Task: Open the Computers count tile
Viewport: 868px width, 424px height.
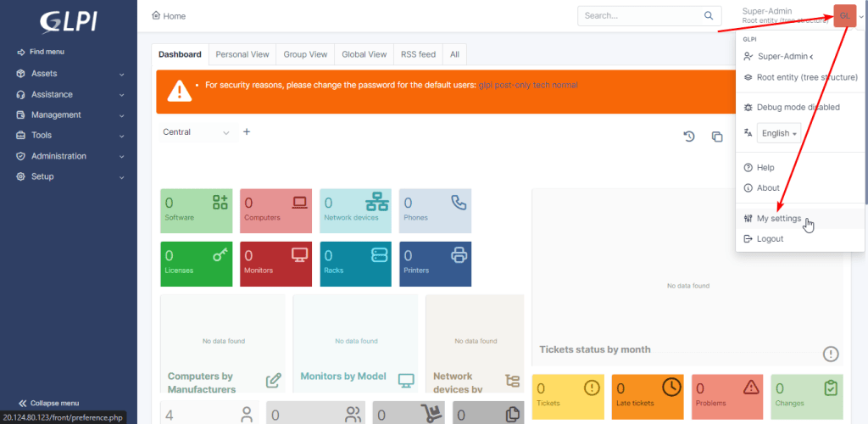Action: pos(275,211)
